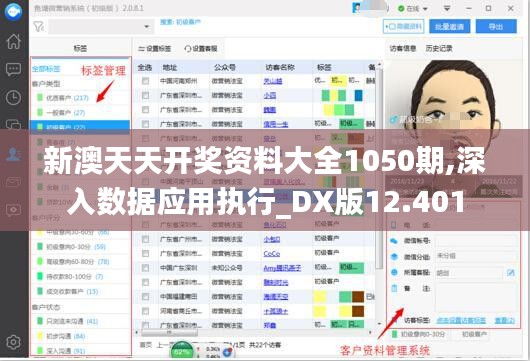
Task: Tick checkbox for the CoCo row
Action: tap(145, 253)
